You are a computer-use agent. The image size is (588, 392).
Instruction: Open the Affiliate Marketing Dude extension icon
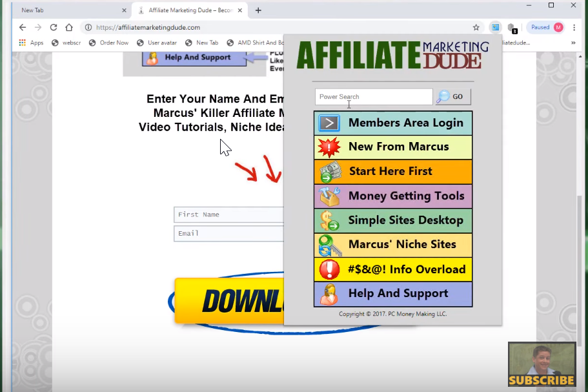click(x=495, y=27)
